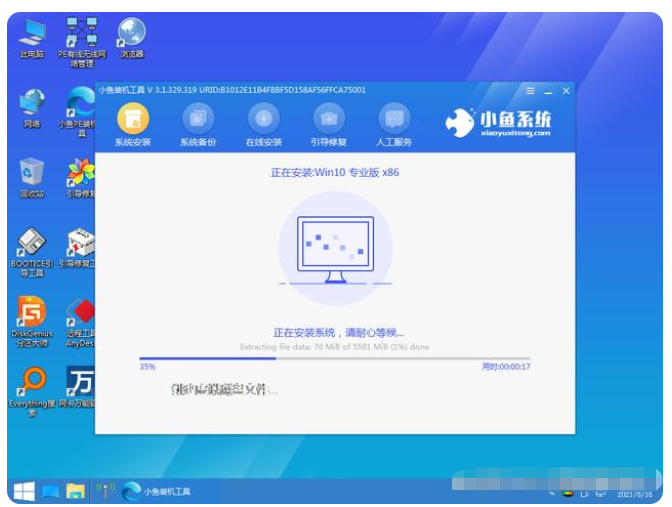Open the 在线安装 section
This screenshot has width=672, height=507.
coord(263,119)
